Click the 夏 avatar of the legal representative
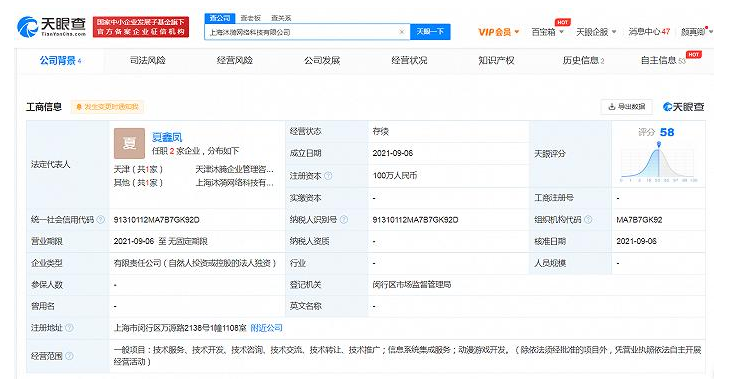 pos(129,143)
